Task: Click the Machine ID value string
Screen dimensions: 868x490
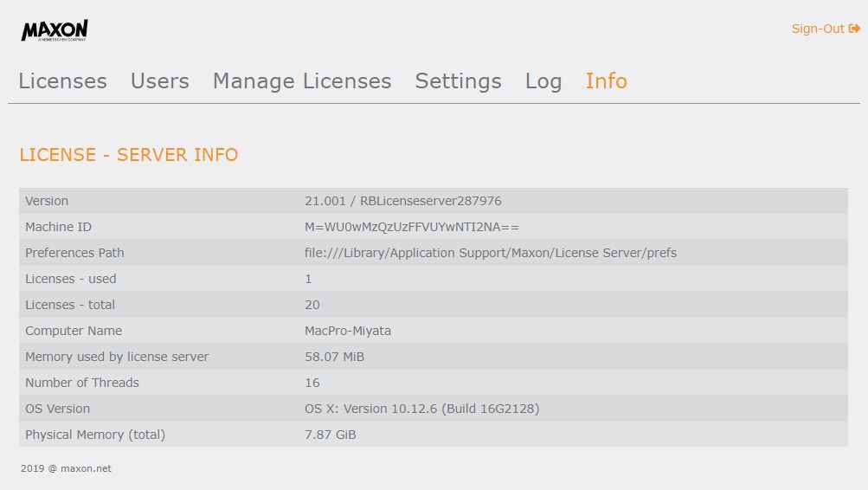Action: click(x=412, y=227)
